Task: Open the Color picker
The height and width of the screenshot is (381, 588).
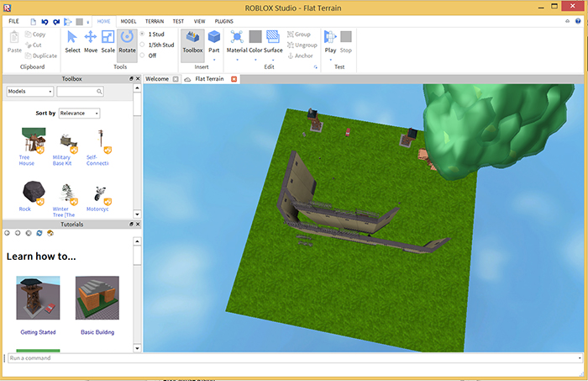Action: point(255,42)
